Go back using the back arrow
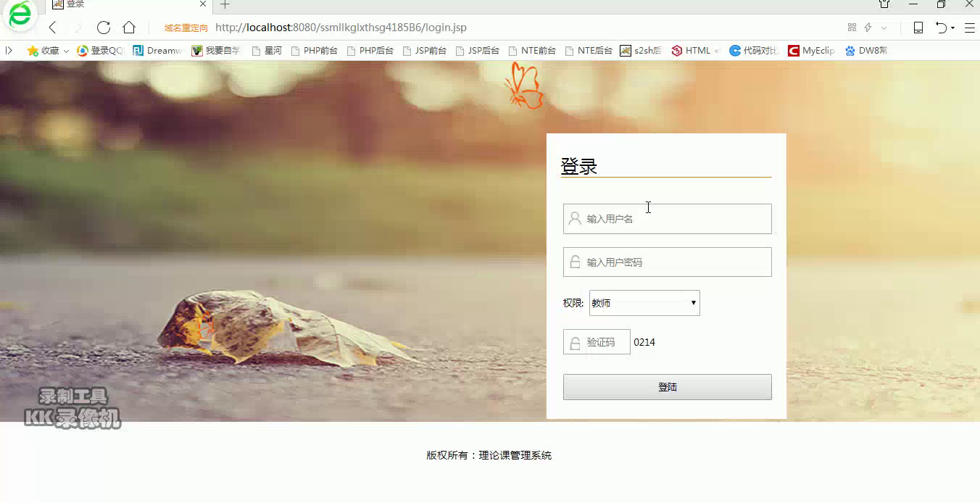980x503 pixels. tap(52, 28)
